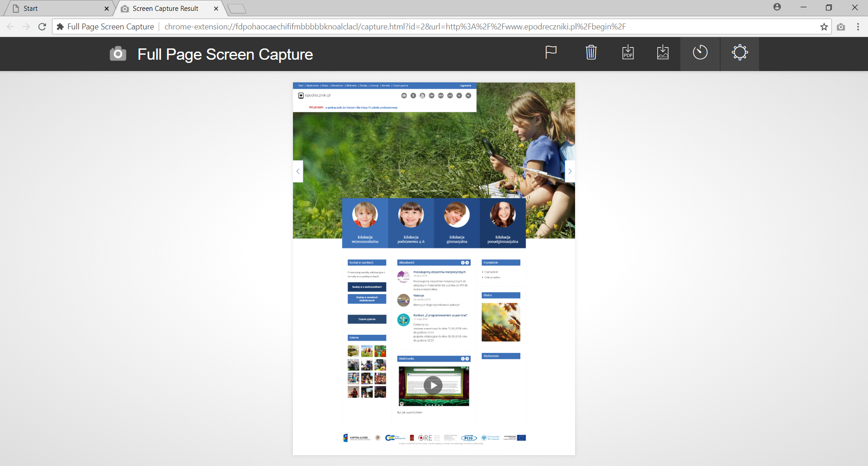Viewport: 868px width, 466px height.
Task: Select the Screen Capture Result tab
Action: point(165,9)
